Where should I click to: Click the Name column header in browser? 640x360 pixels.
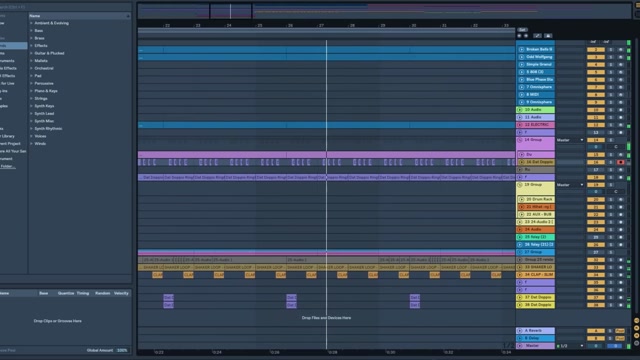pyautogui.click(x=80, y=16)
